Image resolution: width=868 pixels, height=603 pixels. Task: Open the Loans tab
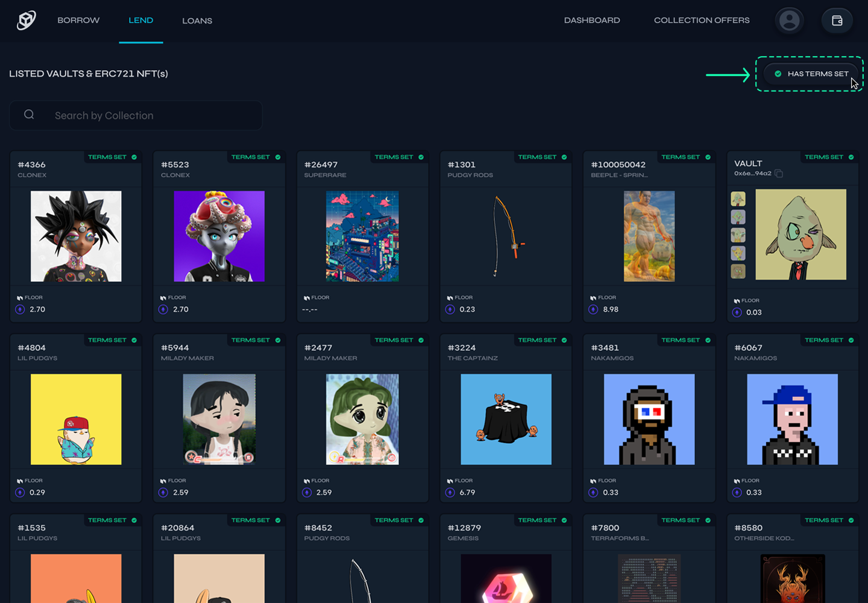click(197, 21)
